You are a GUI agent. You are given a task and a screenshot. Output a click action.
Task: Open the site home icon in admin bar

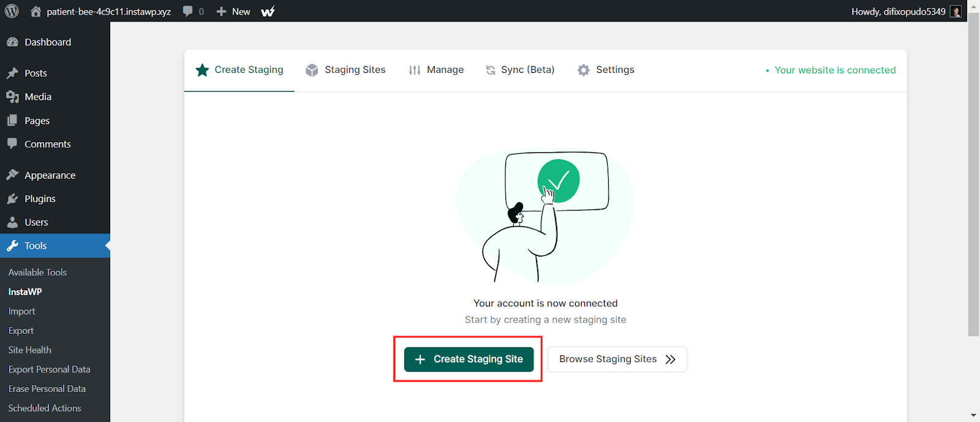[x=36, y=11]
